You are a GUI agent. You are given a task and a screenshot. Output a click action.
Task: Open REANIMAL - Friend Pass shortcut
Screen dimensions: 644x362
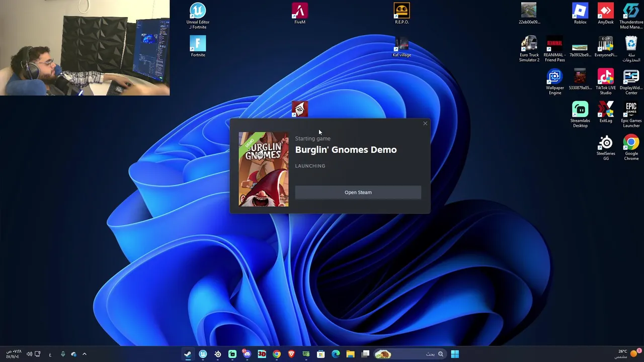pos(554,49)
